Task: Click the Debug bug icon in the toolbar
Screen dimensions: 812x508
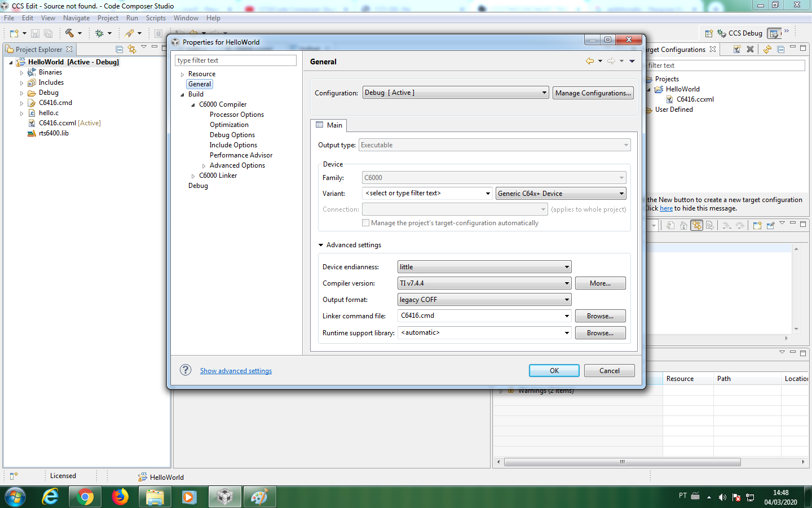Action: tap(99, 33)
